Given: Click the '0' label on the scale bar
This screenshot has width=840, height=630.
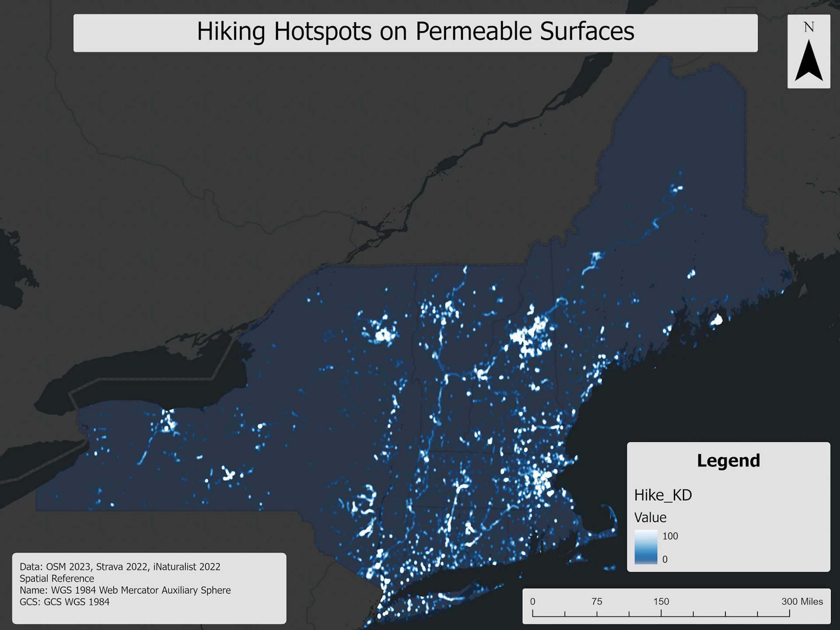Looking at the screenshot, I should 532,602.
